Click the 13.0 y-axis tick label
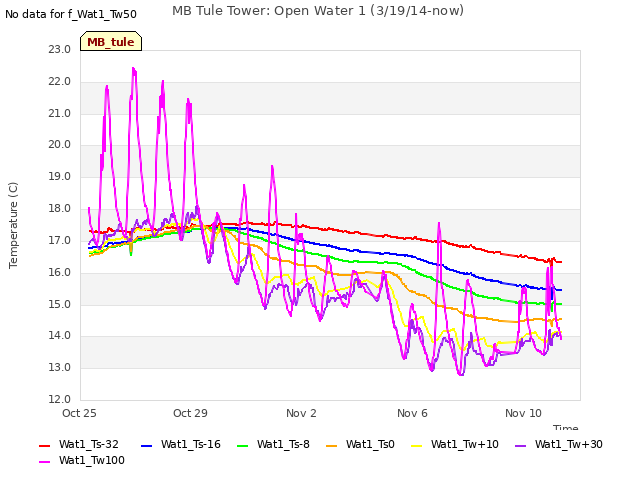Image resolution: width=640 pixels, height=480 pixels. 60,367
